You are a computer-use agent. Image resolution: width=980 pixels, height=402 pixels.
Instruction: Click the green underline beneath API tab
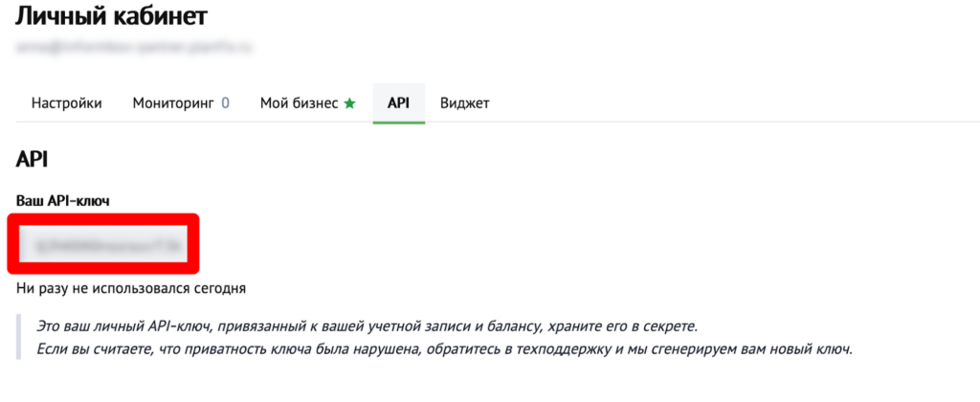398,122
